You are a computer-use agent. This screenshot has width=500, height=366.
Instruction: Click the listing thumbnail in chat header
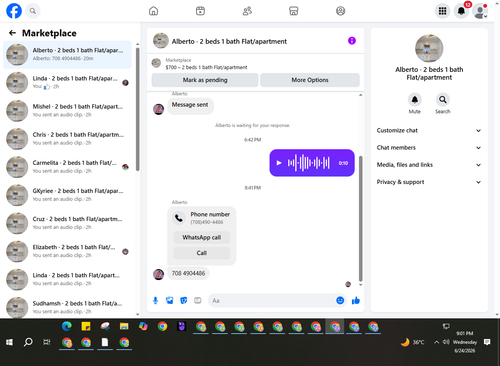click(161, 41)
